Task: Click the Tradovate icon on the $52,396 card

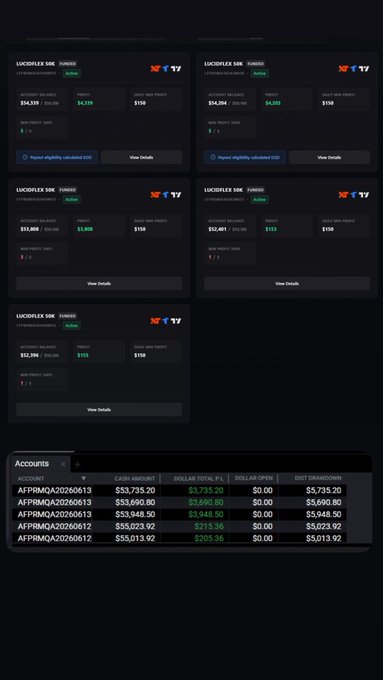Action: tap(165, 321)
